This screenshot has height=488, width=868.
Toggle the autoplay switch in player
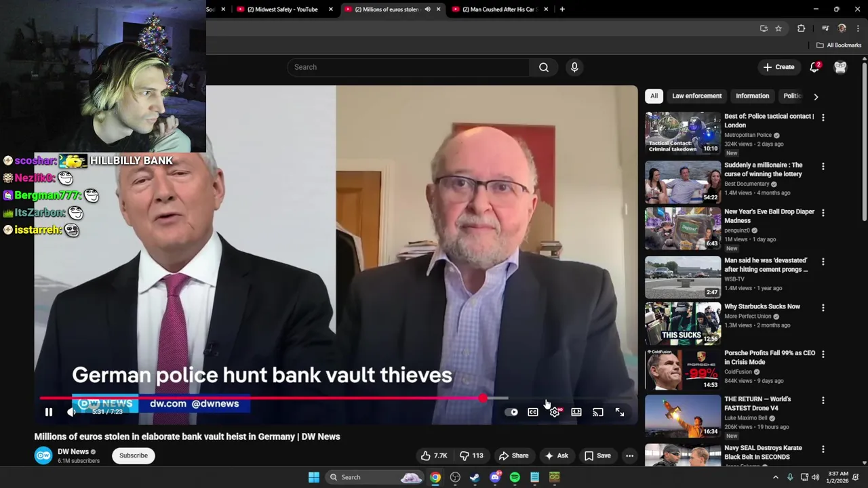(512, 412)
